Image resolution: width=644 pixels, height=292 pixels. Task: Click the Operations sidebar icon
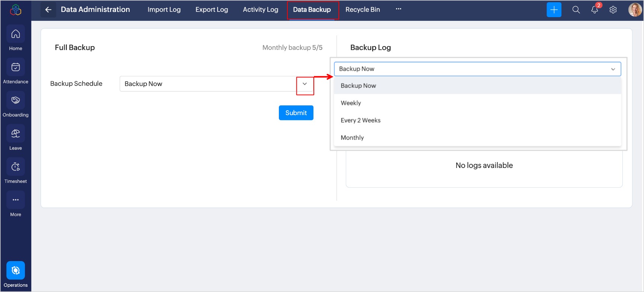[16, 271]
